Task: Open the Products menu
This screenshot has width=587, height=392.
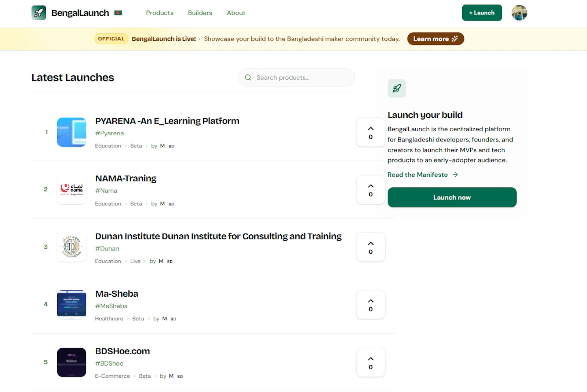Action: coord(160,13)
